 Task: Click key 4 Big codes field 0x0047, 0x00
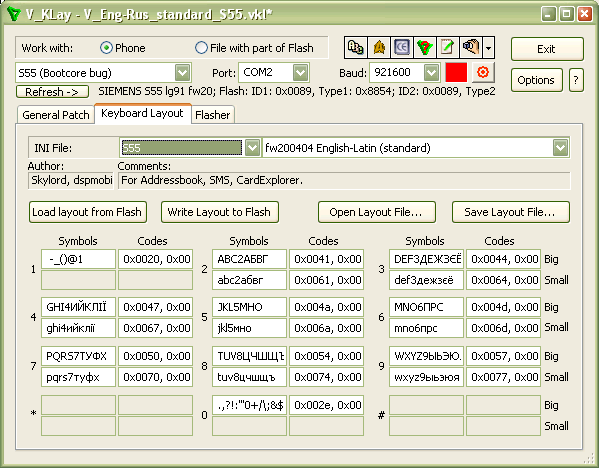[x=155, y=307]
